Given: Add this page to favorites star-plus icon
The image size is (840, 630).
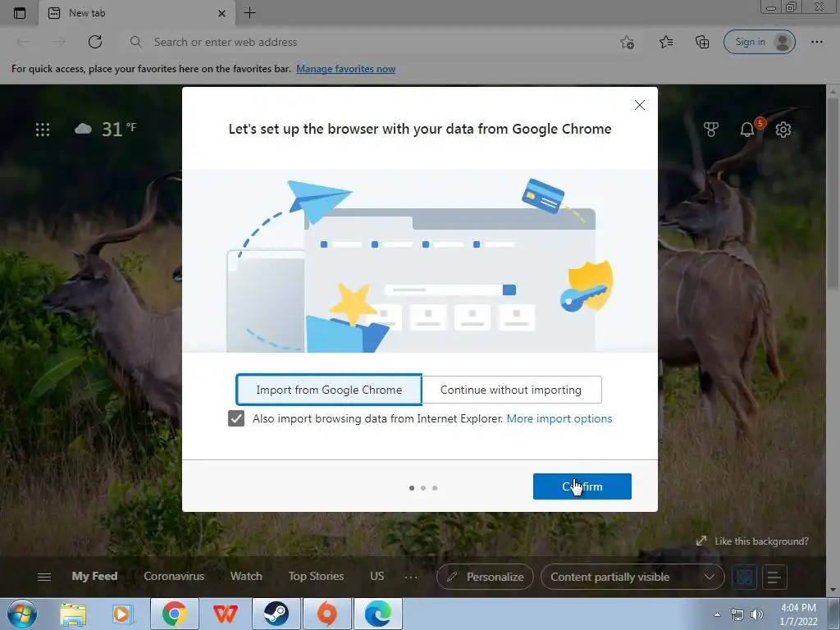Looking at the screenshot, I should [628, 42].
